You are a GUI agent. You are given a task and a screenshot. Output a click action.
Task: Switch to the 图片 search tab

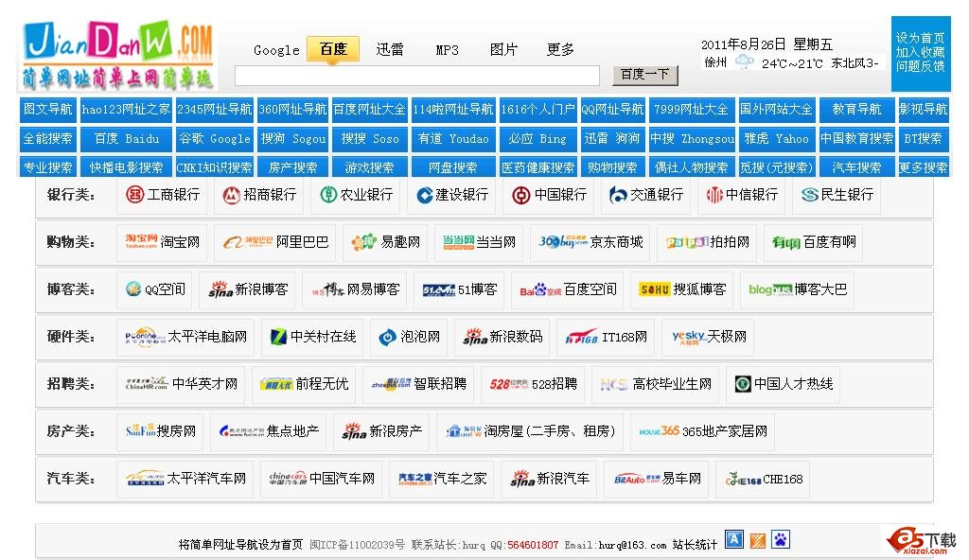pos(503,49)
